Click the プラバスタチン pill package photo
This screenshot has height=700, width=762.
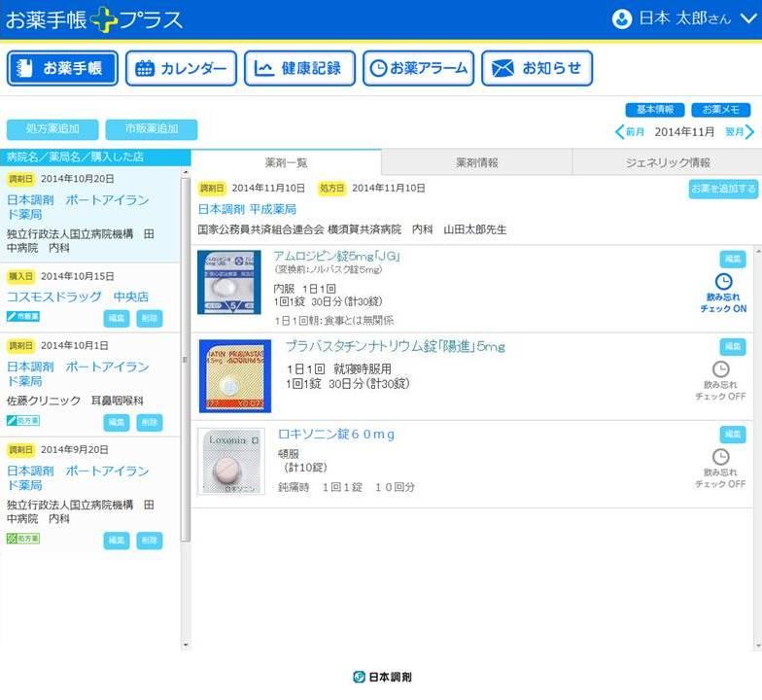tap(235, 375)
